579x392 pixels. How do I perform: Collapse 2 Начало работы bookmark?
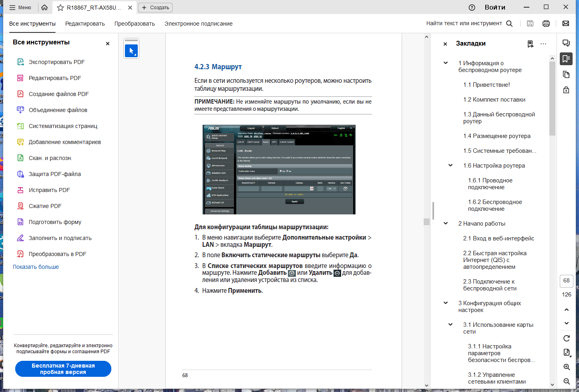(446, 223)
